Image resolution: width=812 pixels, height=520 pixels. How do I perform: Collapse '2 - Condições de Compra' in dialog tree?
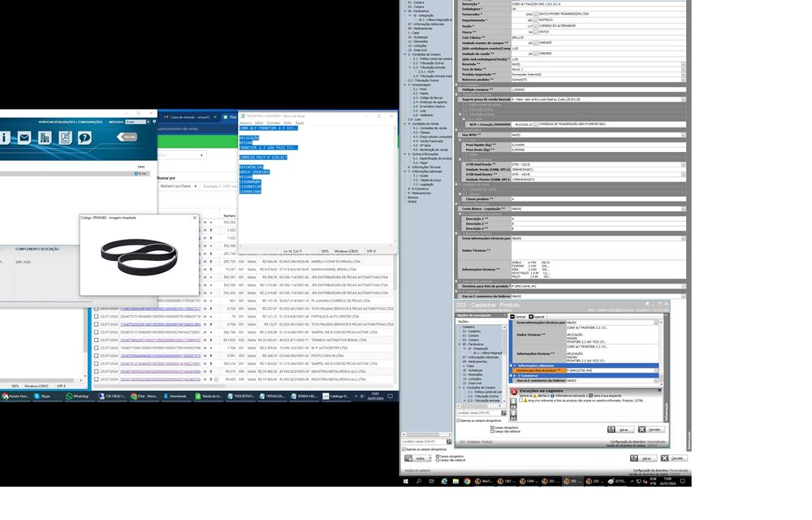460,388
